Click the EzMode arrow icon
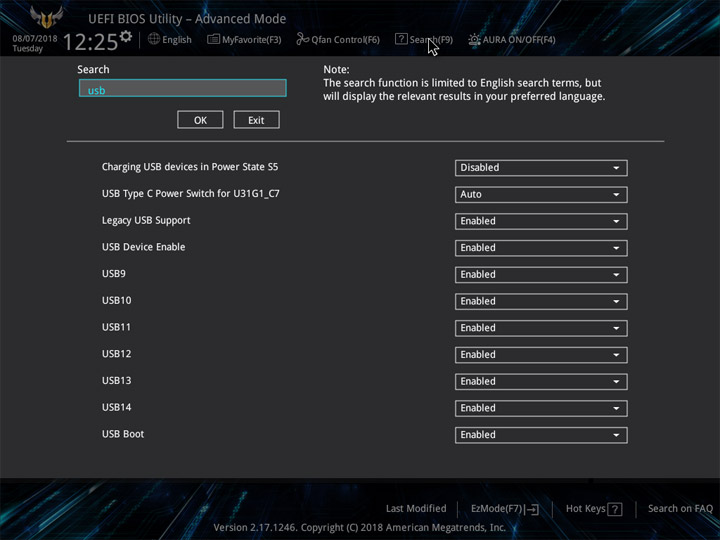The width and height of the screenshot is (720, 540). tap(531, 509)
